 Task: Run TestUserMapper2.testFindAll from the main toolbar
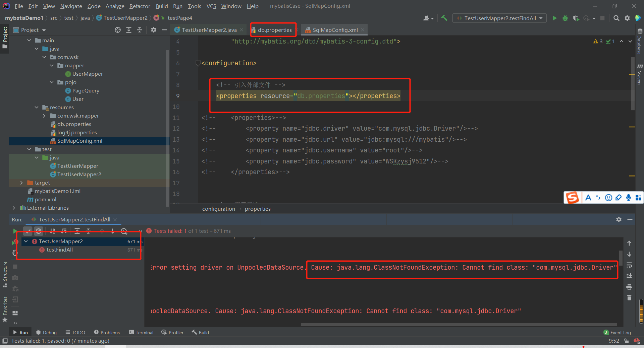(x=554, y=18)
